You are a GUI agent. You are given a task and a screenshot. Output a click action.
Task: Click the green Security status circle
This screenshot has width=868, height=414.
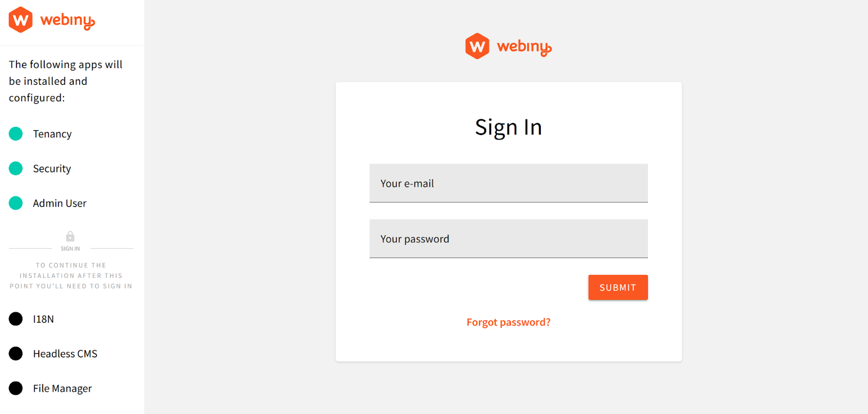(x=16, y=168)
